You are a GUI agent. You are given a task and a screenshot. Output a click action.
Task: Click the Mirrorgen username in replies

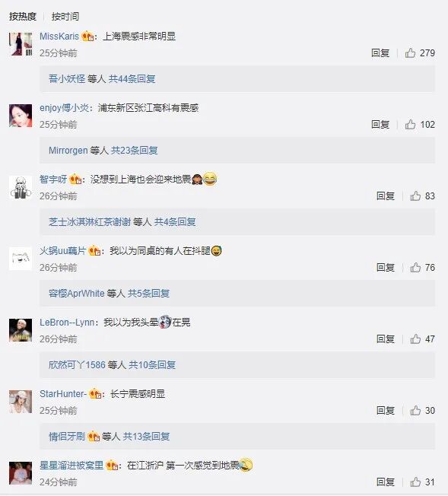(x=68, y=151)
